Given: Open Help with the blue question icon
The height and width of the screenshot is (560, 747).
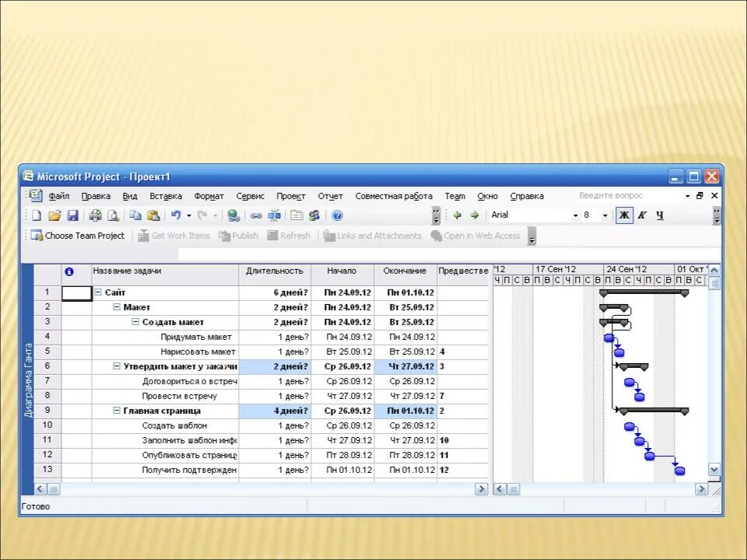Looking at the screenshot, I should (337, 215).
